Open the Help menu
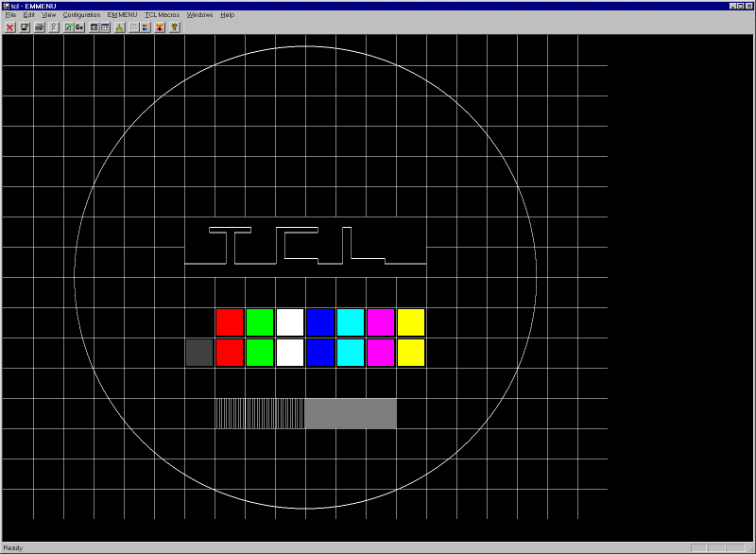 [x=228, y=15]
